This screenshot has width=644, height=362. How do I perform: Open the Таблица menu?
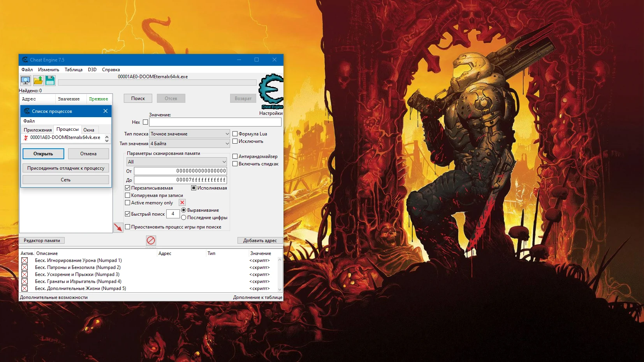pos(74,70)
